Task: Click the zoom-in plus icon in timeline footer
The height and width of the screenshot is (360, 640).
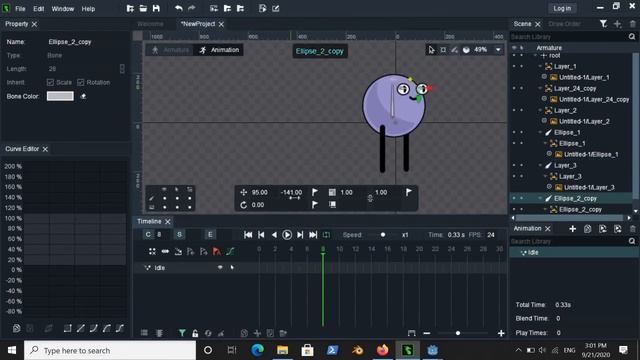Action: coord(501,333)
